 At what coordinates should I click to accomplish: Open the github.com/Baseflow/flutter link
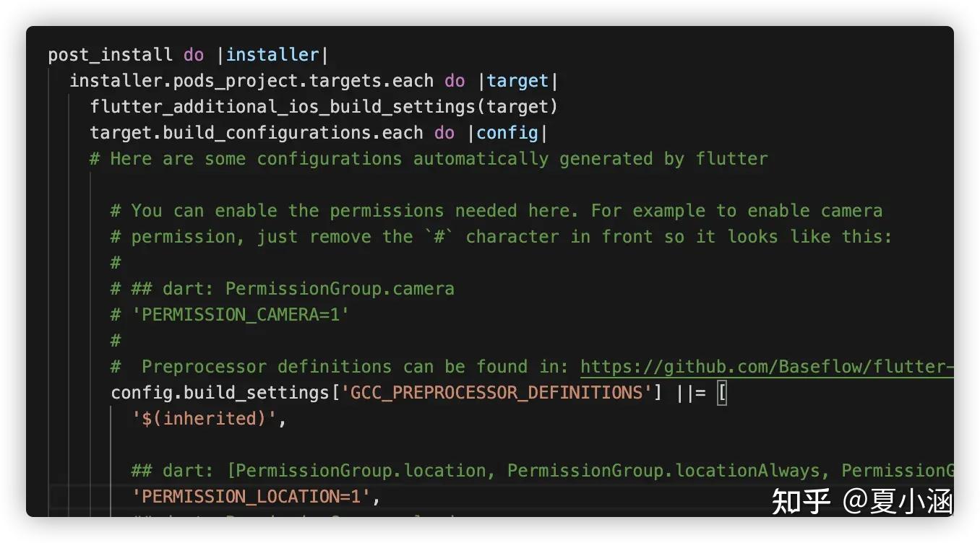click(x=766, y=367)
